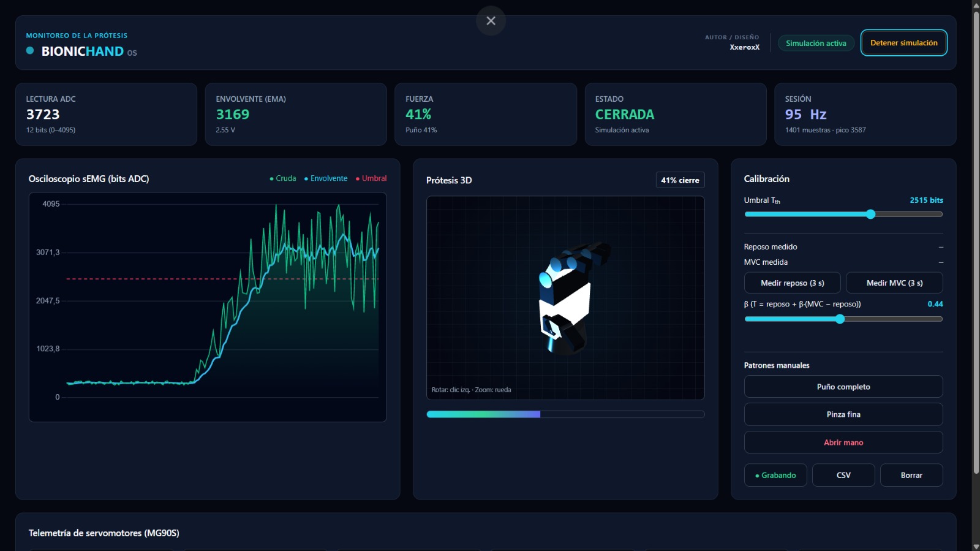Toggle the Umbral legend series

371,178
